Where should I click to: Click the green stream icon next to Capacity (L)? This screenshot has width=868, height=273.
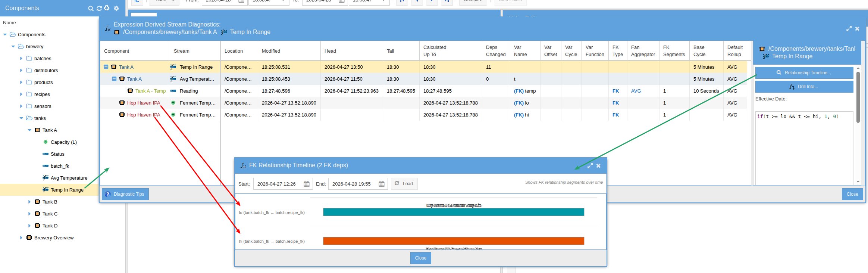[x=46, y=142]
